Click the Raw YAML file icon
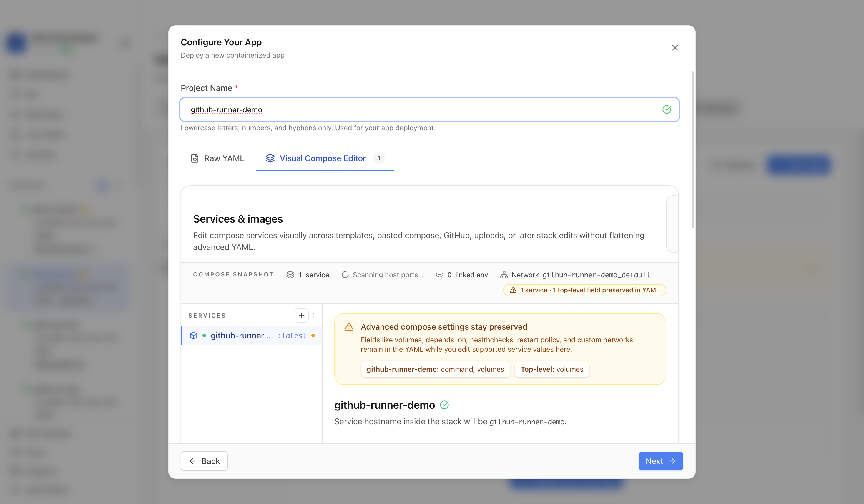 pos(195,158)
